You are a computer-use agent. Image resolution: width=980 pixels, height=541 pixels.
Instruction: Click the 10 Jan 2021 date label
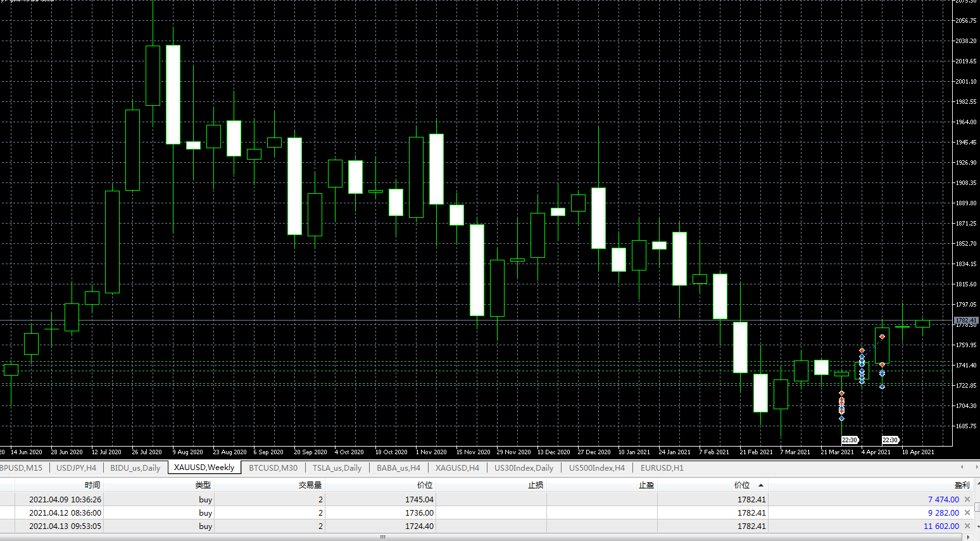pyautogui.click(x=634, y=452)
